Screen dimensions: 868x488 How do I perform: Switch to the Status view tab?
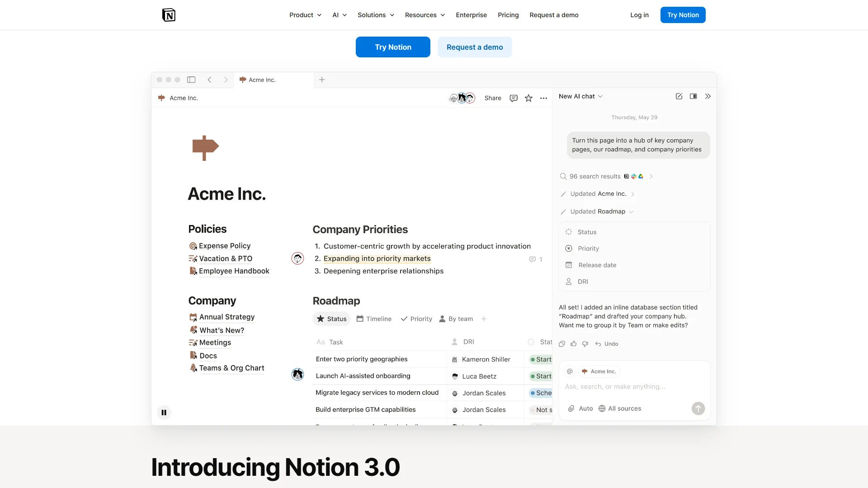[331, 319]
